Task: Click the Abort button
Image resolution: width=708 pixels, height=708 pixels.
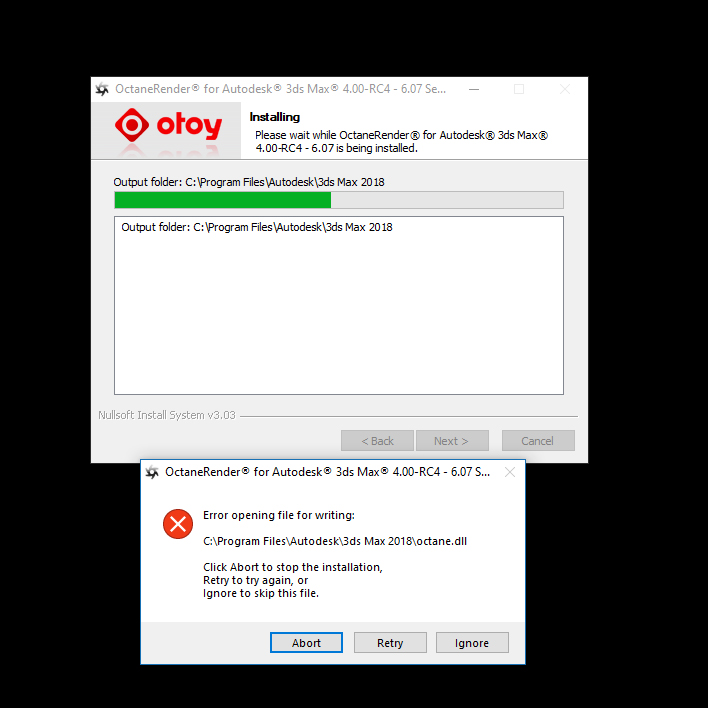Action: click(x=306, y=643)
